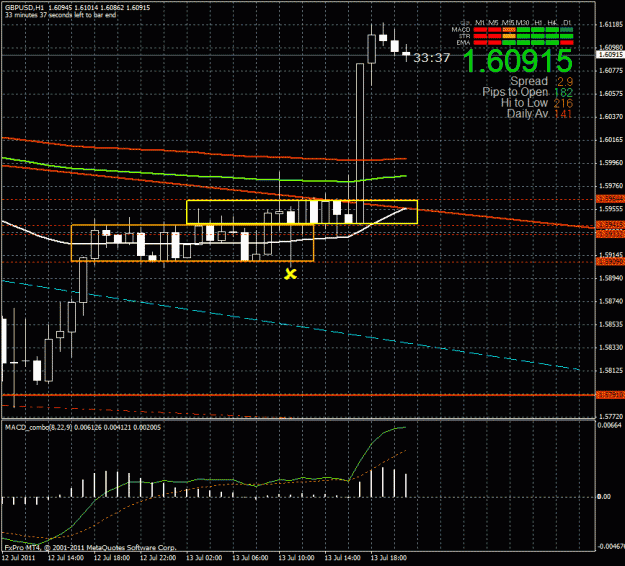The image size is (625, 566).
Task: Click the EMA M15 green signal cell
Action: coord(509,42)
